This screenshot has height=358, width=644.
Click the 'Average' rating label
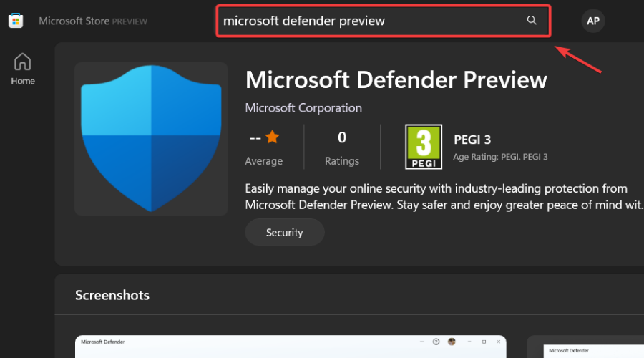click(263, 160)
